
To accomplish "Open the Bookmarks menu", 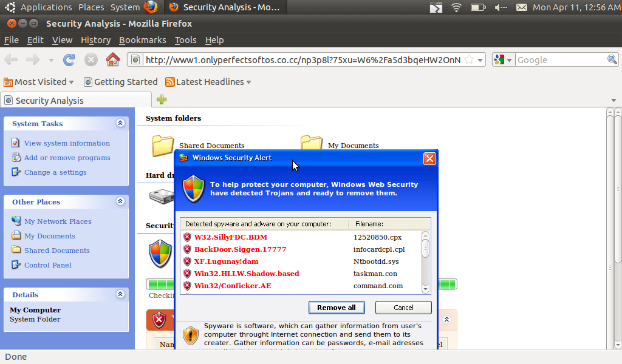I will coord(142,40).
